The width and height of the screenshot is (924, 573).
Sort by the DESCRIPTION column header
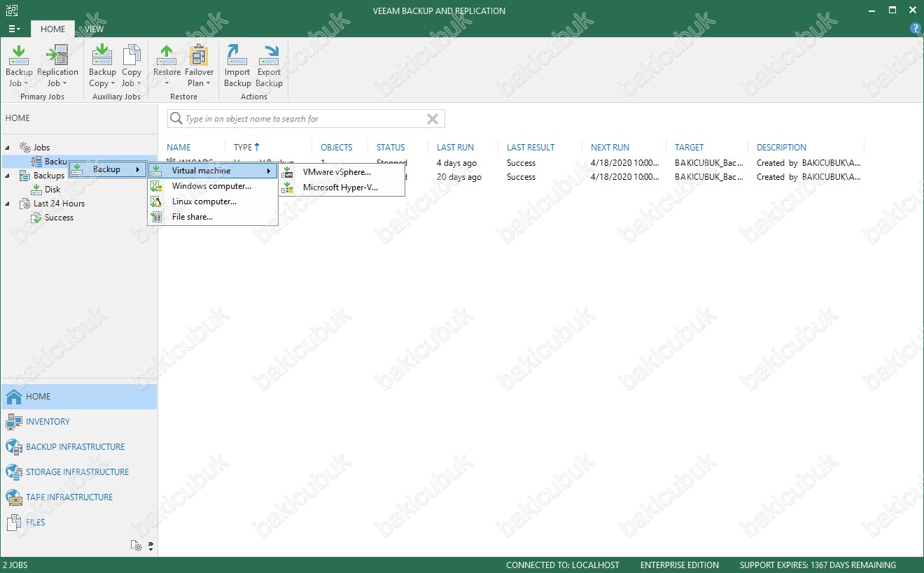pos(781,148)
